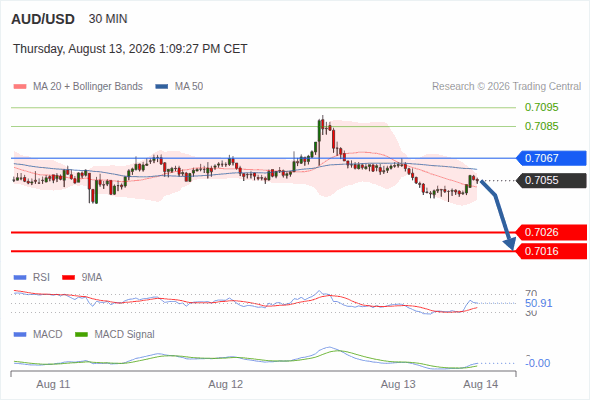Click the Aug 14 date axis marker
Screen dimensions: 590x400
(x=481, y=384)
